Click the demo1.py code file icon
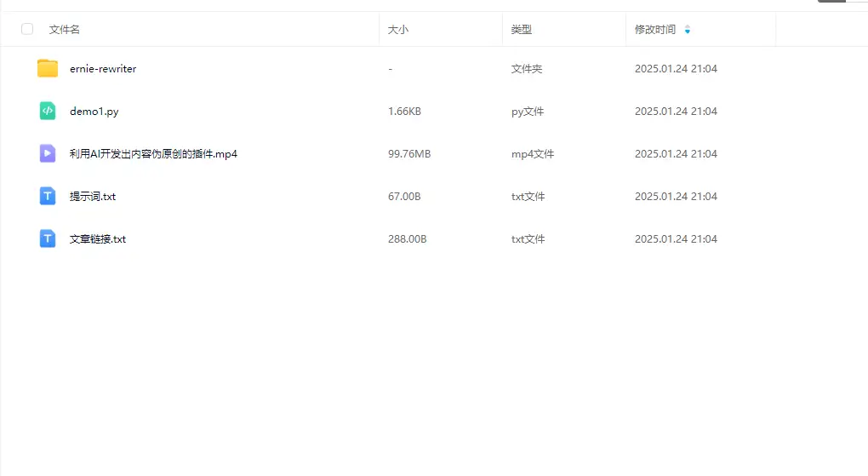868x476 pixels. [48, 111]
